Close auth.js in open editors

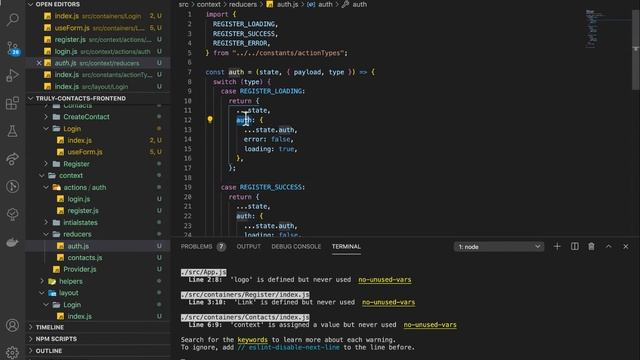click(x=39, y=63)
